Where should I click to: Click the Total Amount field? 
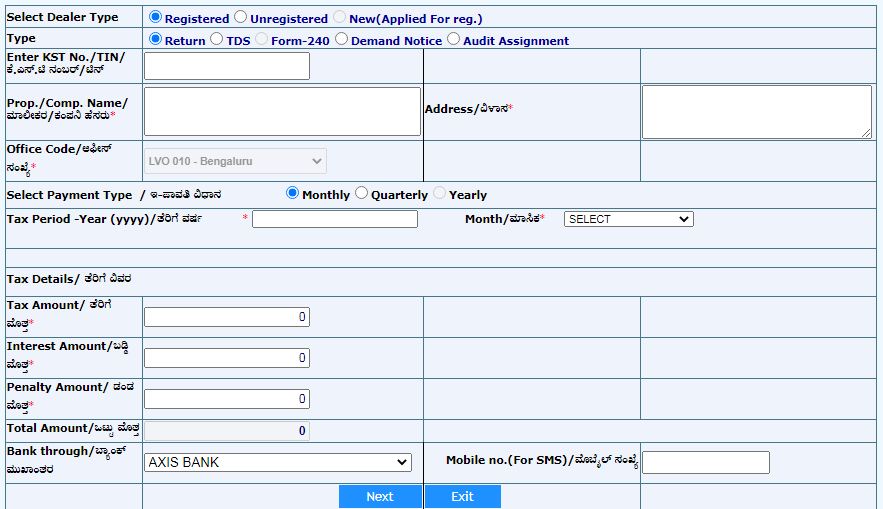pos(227,431)
